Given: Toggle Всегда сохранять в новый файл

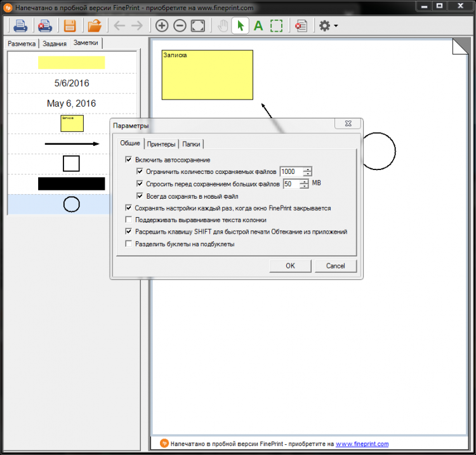Looking at the screenshot, I should pos(140,196).
